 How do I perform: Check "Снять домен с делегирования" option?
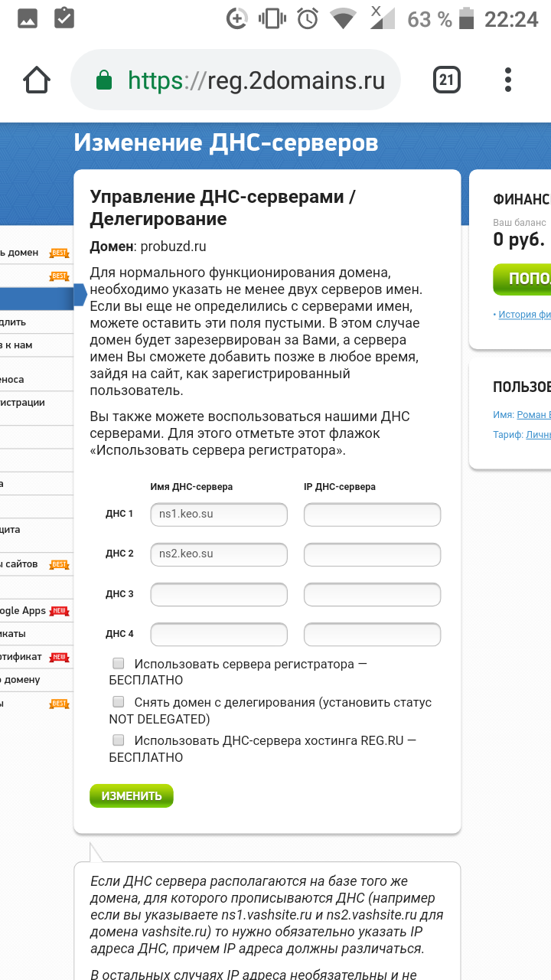click(119, 701)
